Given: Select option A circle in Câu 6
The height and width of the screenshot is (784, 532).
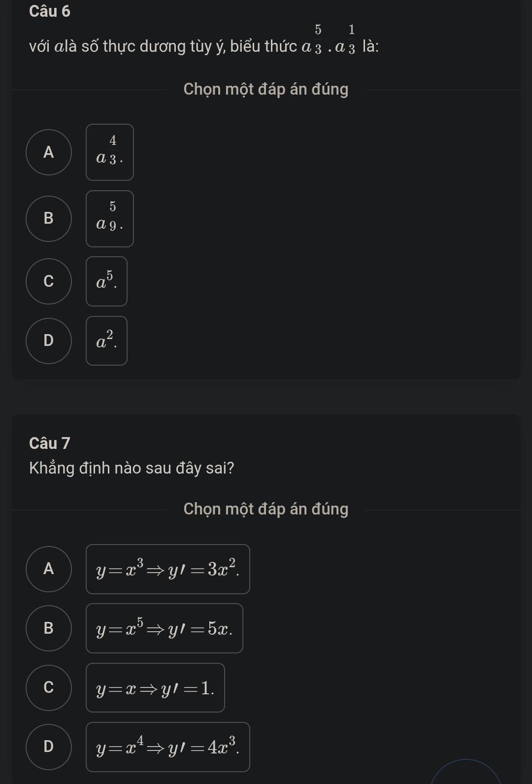Looking at the screenshot, I should [x=49, y=152].
